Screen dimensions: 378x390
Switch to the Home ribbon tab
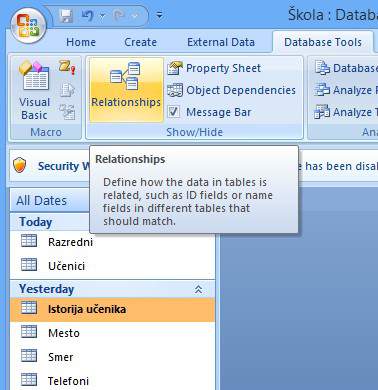pos(81,42)
